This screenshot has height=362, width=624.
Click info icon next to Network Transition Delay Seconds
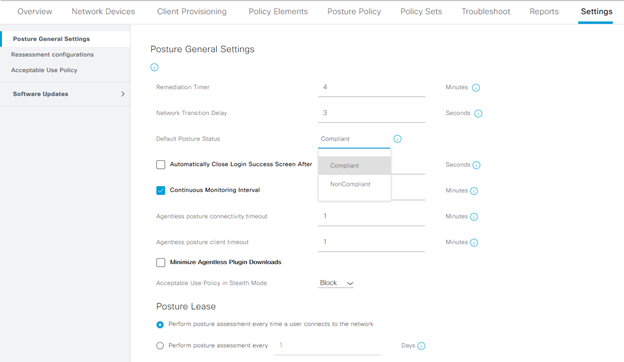[478, 113]
